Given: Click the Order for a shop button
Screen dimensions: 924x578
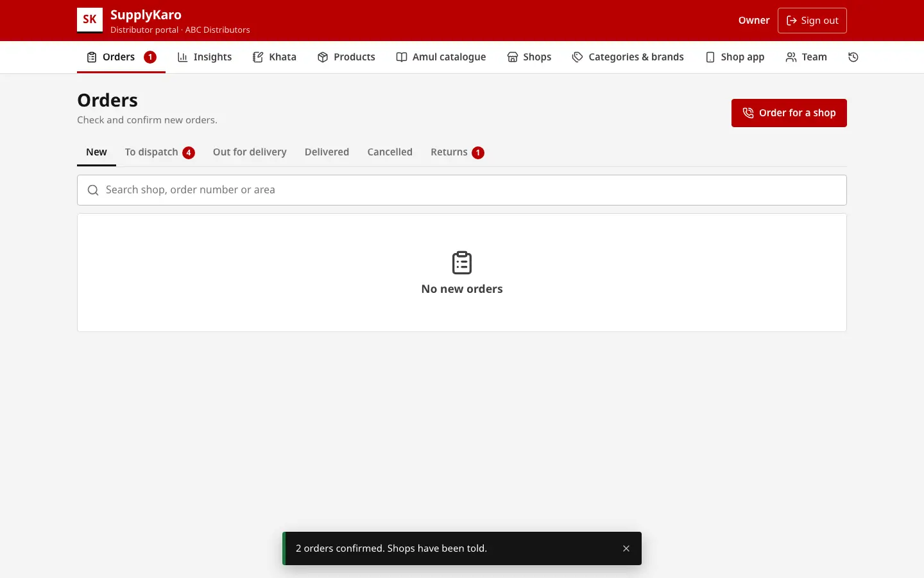Looking at the screenshot, I should tap(789, 113).
